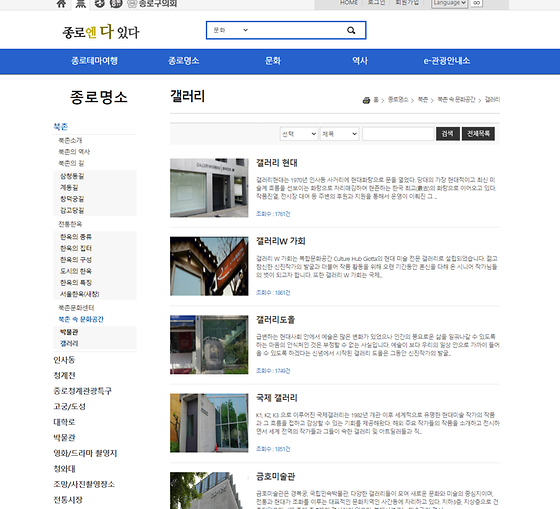560x509 pixels.
Task: Open 고궁/도성 in sidebar
Action: tap(70, 406)
